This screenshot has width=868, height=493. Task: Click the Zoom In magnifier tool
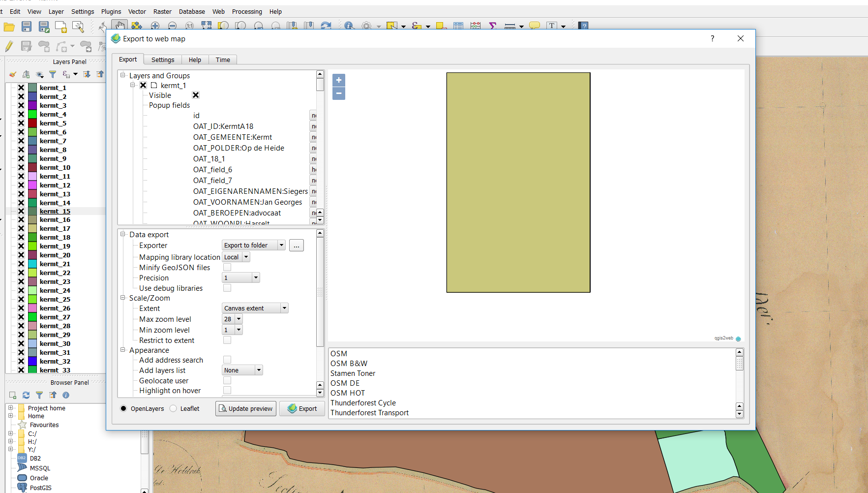[155, 26]
